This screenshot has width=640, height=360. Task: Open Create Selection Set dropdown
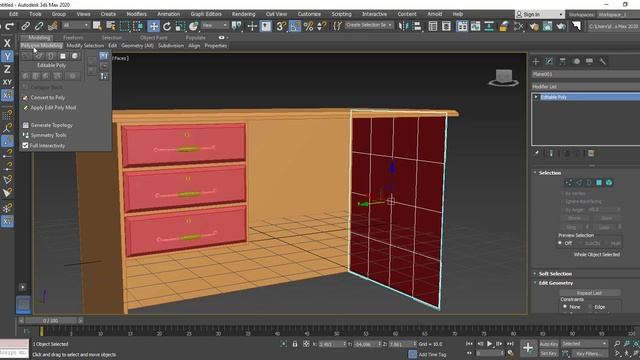pos(369,25)
